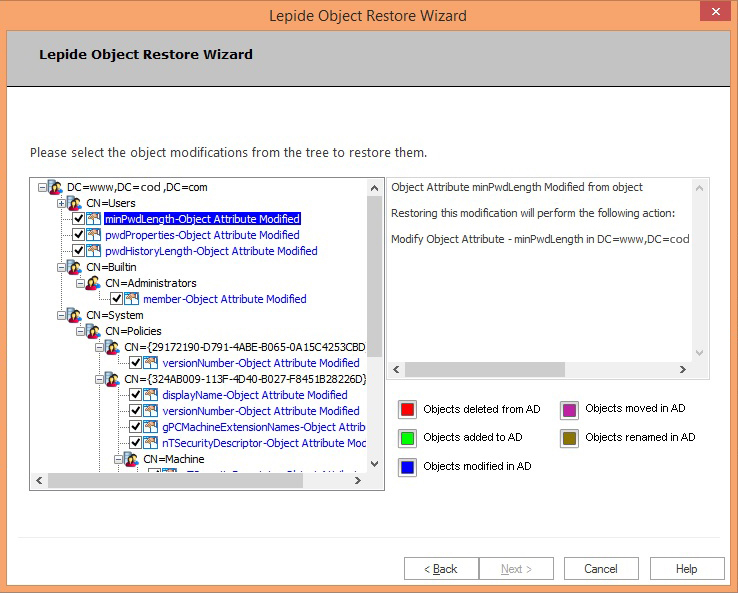Click tree panel vertical scrollbar down arrow
The height and width of the screenshot is (593, 738).
(374, 464)
